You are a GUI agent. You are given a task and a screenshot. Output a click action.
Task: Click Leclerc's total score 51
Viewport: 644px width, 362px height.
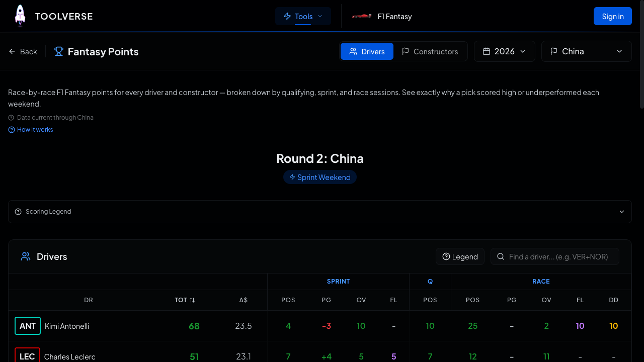[194, 356]
